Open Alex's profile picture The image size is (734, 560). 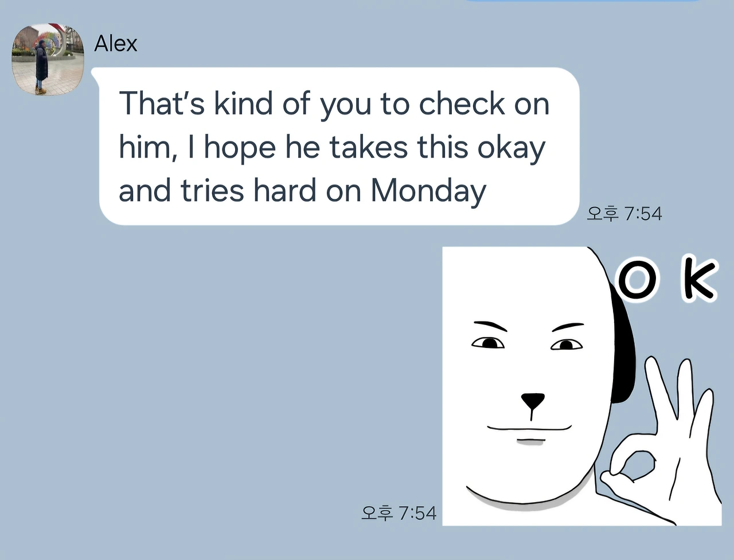[48, 60]
